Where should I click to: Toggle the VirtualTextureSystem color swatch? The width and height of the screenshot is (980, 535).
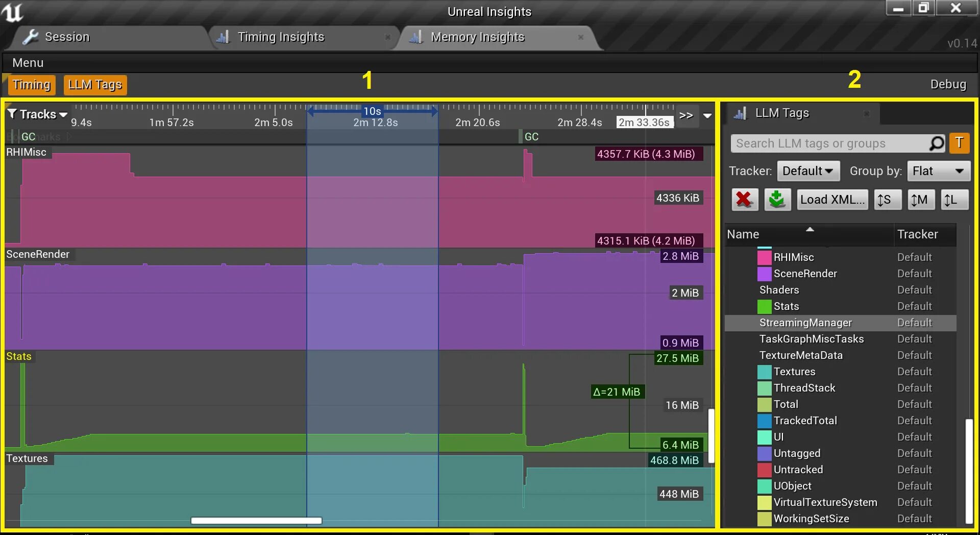[764, 502]
